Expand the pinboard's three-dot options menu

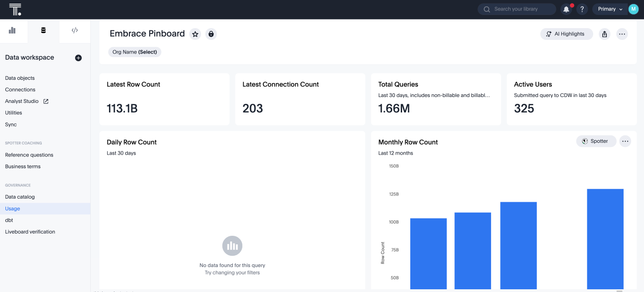point(622,34)
